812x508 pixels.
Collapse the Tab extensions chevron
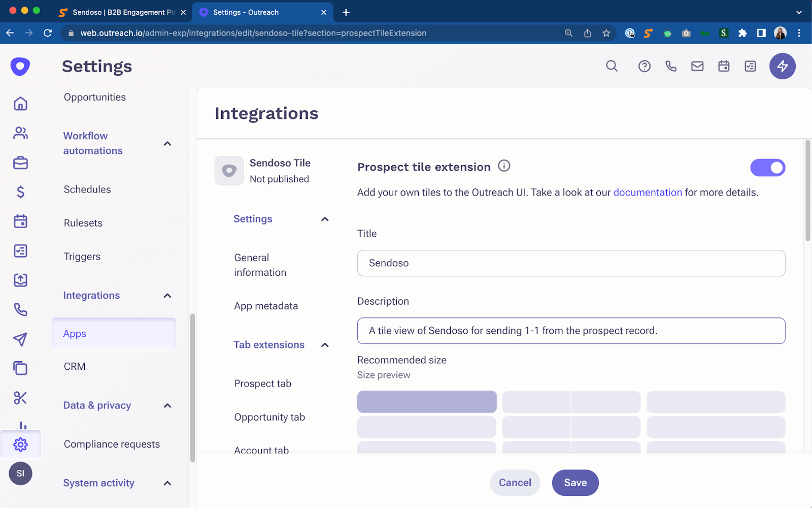pyautogui.click(x=325, y=345)
